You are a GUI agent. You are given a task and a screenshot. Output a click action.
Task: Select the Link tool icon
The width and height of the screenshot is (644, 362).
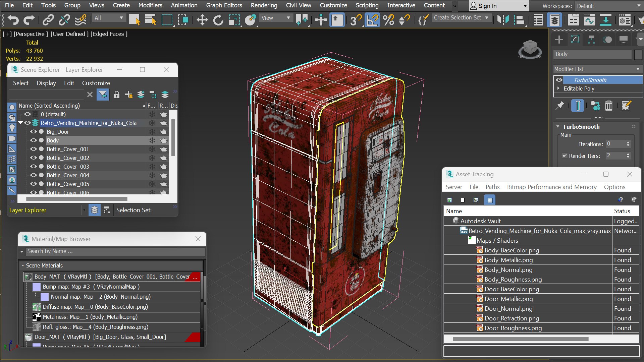[48, 20]
